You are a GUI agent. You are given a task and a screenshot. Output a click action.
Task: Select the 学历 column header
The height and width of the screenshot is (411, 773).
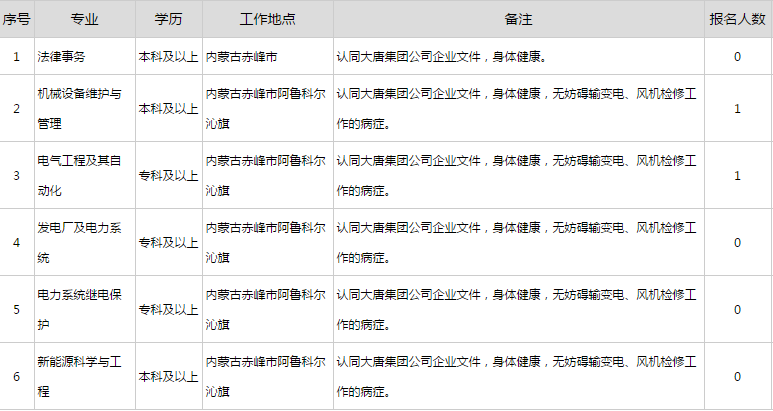pos(168,19)
